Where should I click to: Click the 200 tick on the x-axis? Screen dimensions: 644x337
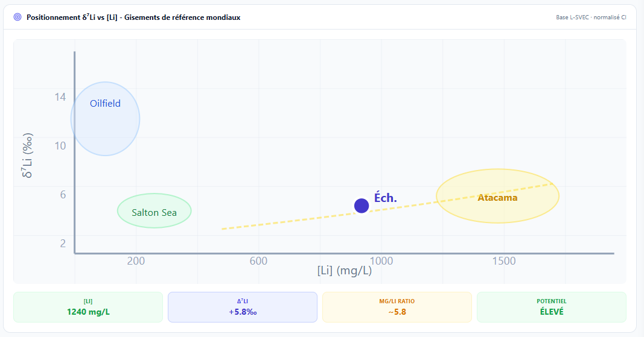(136, 261)
